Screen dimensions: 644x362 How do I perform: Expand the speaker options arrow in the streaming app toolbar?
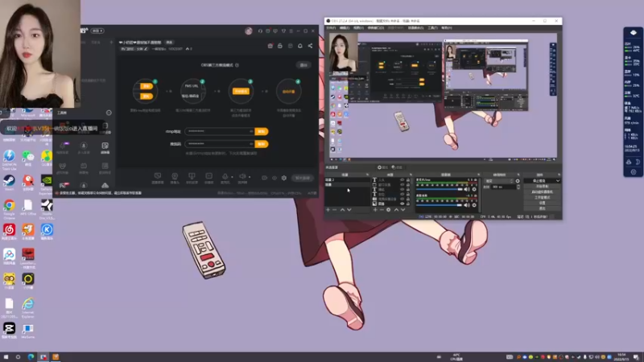[250, 177]
